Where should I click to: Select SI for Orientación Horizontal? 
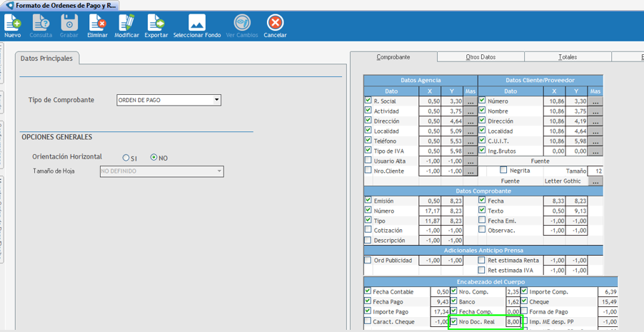click(x=126, y=158)
